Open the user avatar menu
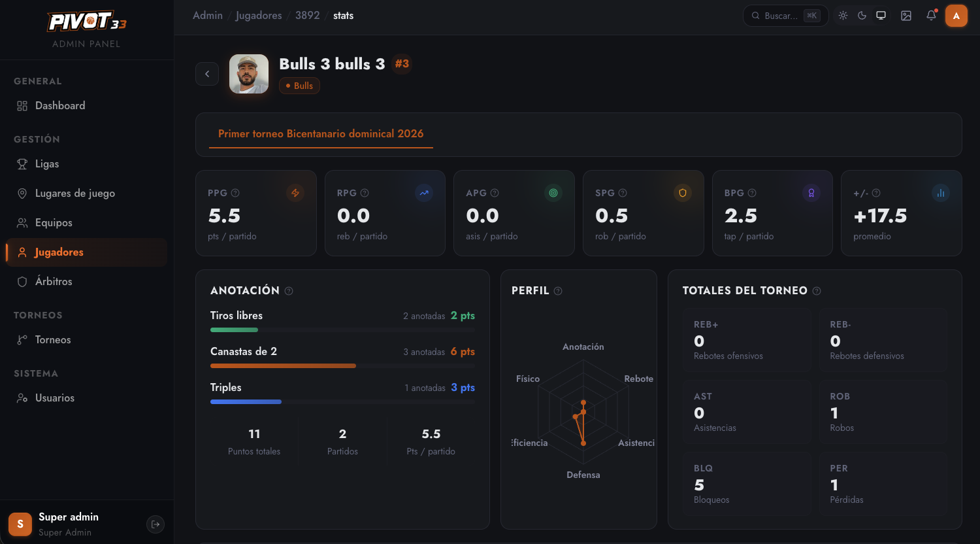 (956, 16)
